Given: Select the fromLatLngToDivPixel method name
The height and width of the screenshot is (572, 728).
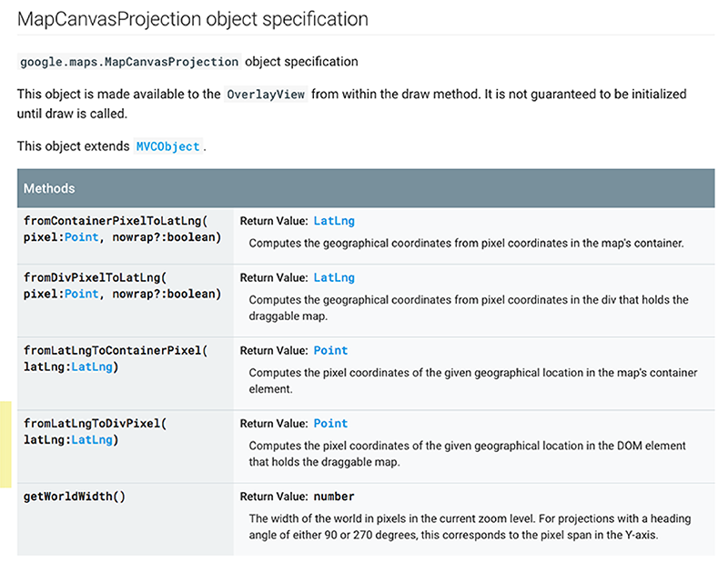Looking at the screenshot, I should [x=92, y=423].
